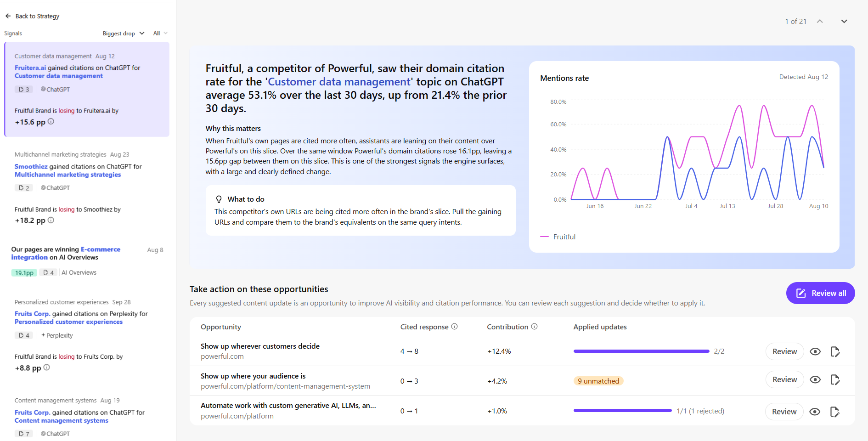
Task: Select the Smoothiez Multichannel marketing strategies signal
Action: pyautogui.click(x=87, y=188)
